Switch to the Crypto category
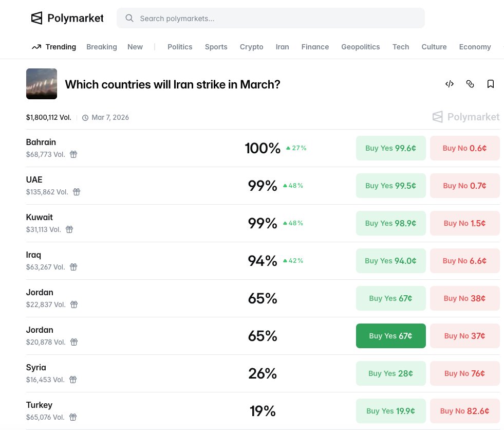 pyautogui.click(x=251, y=47)
